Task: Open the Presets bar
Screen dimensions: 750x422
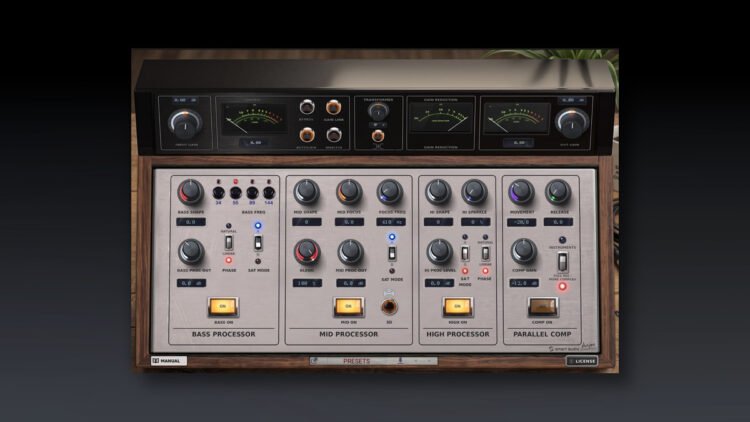Action: [x=373, y=361]
